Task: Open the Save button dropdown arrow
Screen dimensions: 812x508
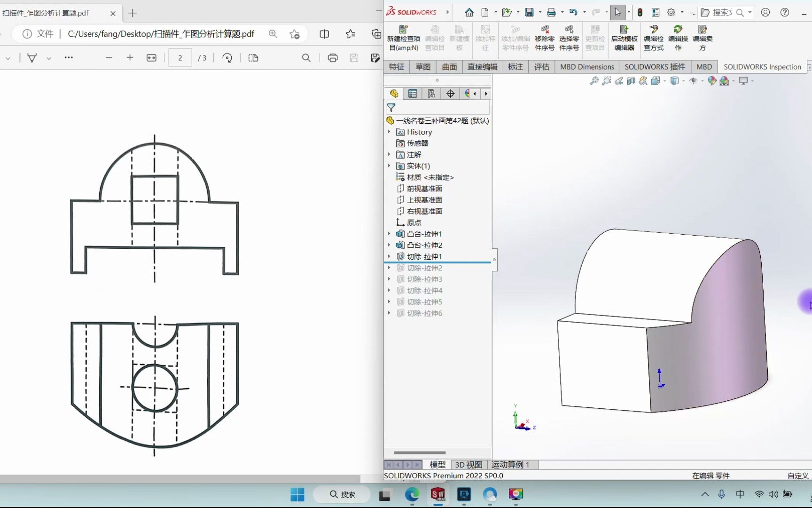Action: point(540,13)
